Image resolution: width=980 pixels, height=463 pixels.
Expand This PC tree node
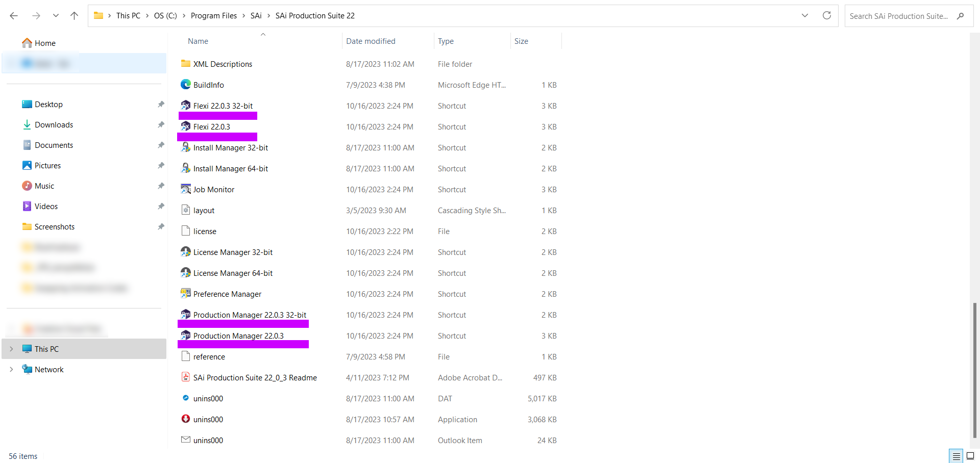point(11,349)
